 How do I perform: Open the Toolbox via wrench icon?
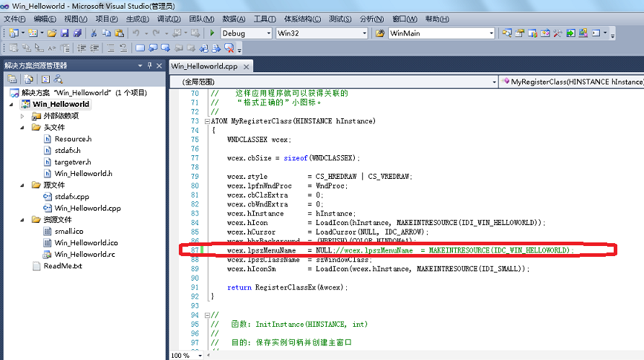pyautogui.click(x=557, y=33)
